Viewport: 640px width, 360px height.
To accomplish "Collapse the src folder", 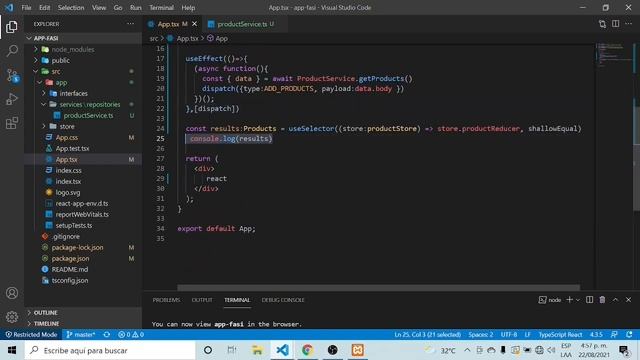I will 36,71.
